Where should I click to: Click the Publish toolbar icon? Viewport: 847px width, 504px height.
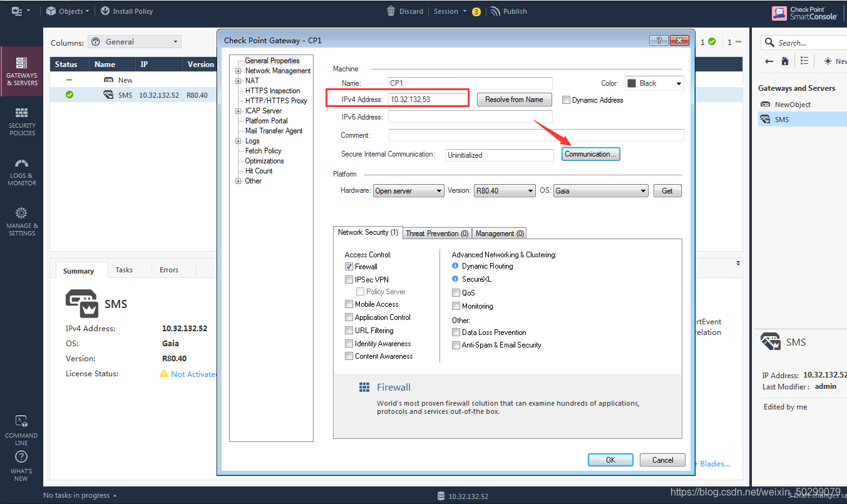point(495,11)
